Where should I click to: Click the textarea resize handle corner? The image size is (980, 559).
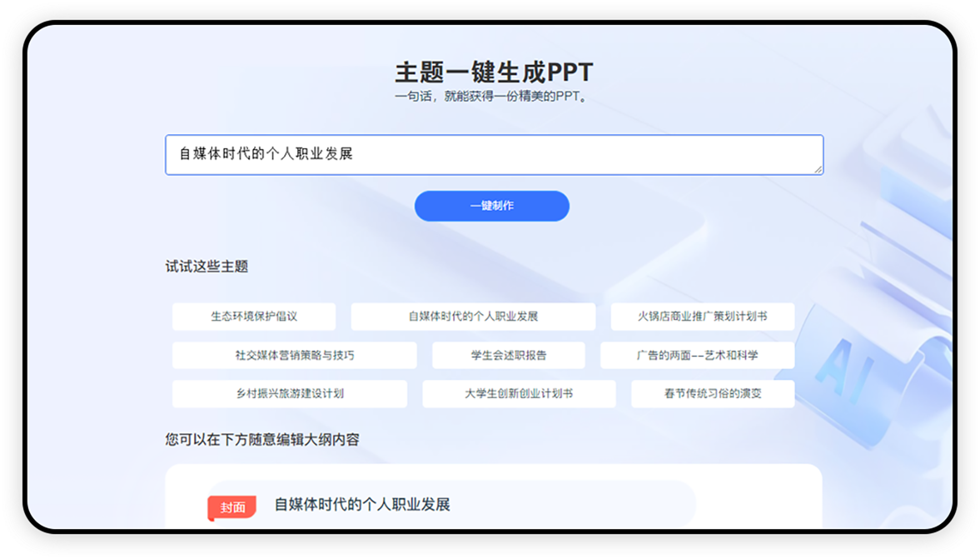(x=818, y=169)
